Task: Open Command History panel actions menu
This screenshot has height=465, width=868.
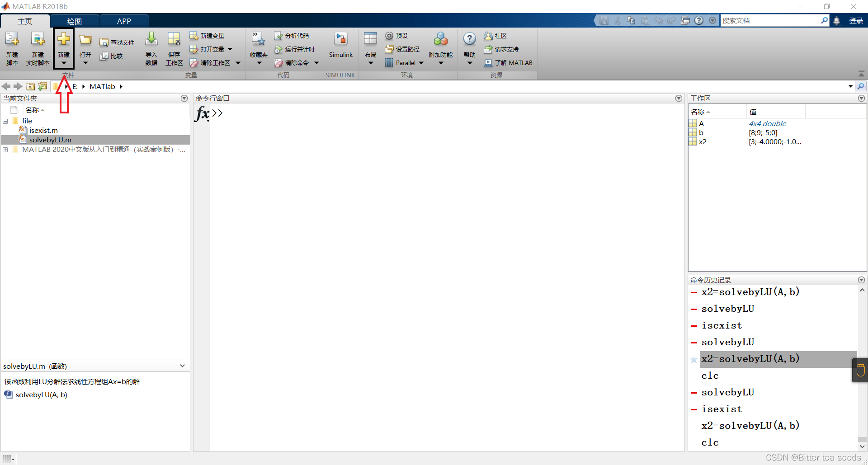Action: pos(861,280)
